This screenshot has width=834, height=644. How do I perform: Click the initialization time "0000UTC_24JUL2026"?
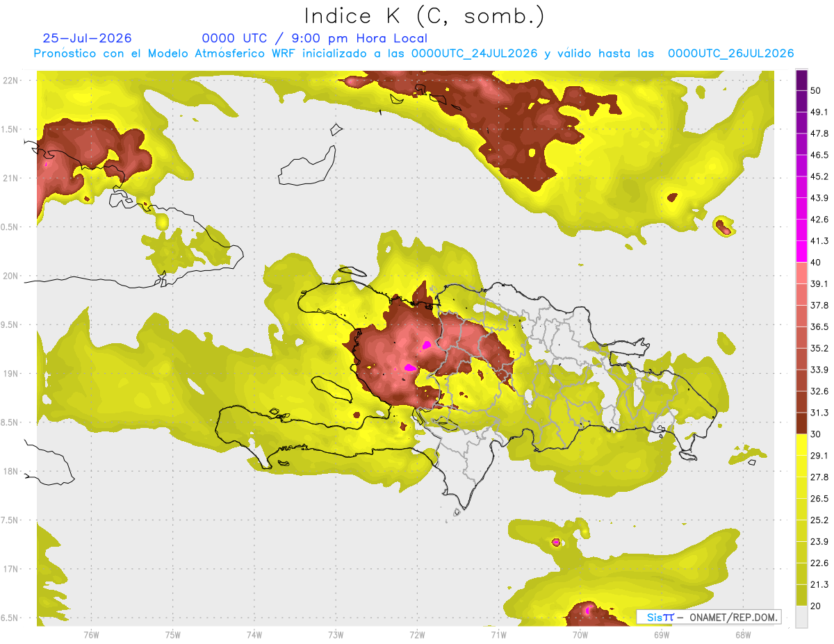click(x=475, y=53)
